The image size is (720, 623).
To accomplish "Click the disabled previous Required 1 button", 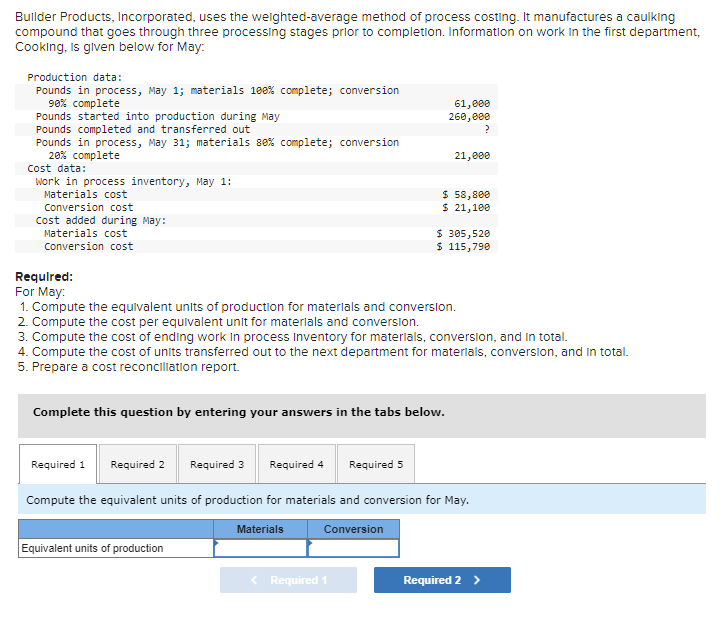I will [x=288, y=580].
